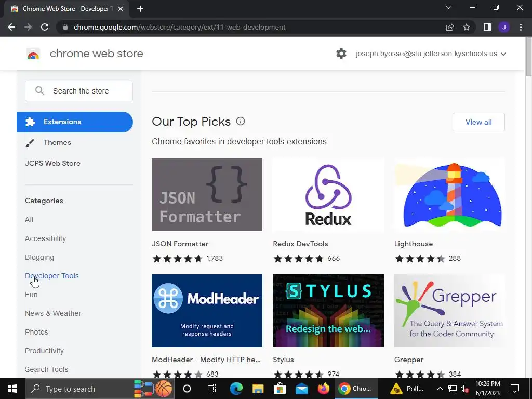Image resolution: width=532 pixels, height=399 pixels.
Task: Choose the Search Tools category
Action: click(46, 369)
